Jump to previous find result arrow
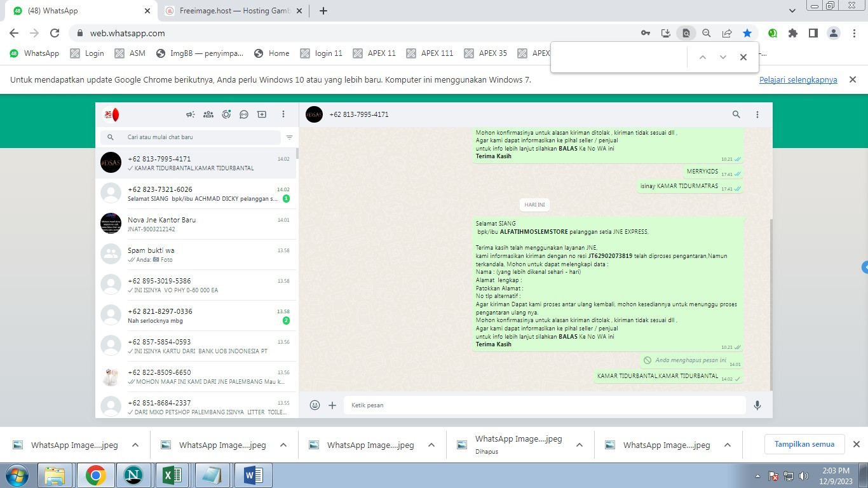The height and width of the screenshot is (488, 868). click(x=702, y=57)
